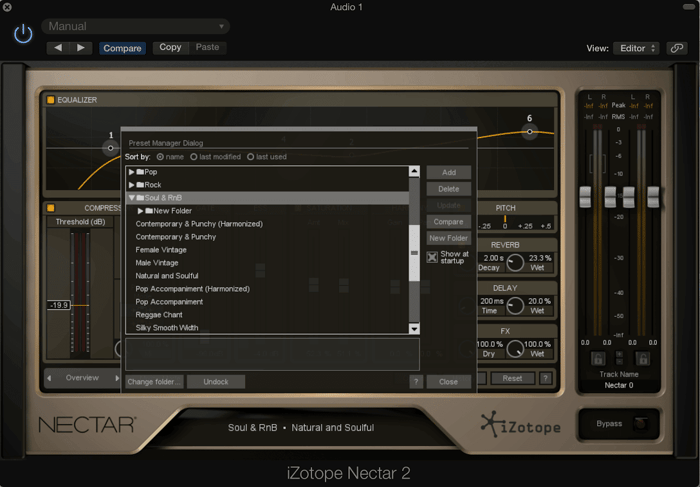The image size is (700, 487).
Task: Select Female Vintage preset
Action: tap(161, 250)
